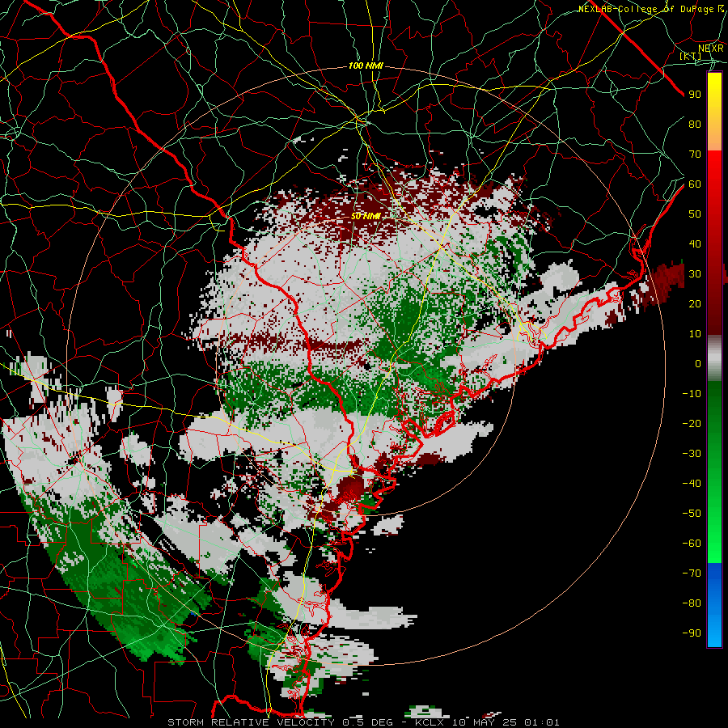Click the -70 value on velocity scale
This screenshot has height=728, width=728.
(x=692, y=574)
